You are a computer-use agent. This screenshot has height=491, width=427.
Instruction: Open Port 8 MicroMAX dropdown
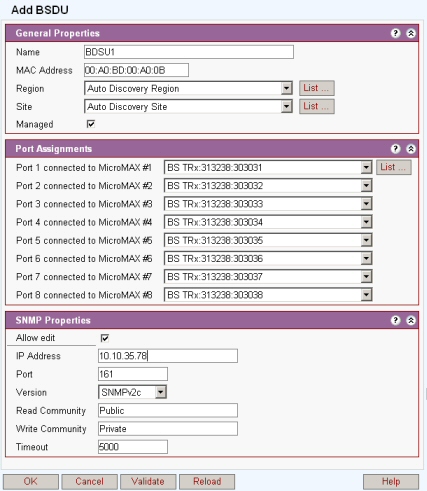tap(366, 295)
